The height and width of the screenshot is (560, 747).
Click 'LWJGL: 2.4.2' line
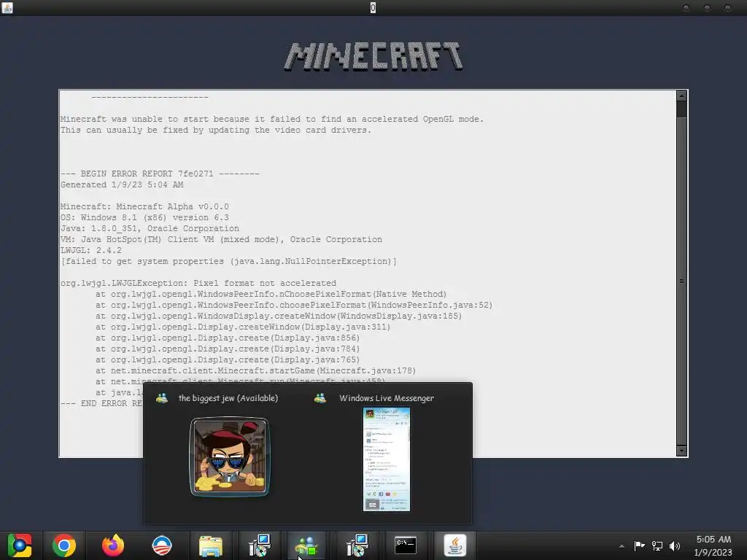point(91,251)
